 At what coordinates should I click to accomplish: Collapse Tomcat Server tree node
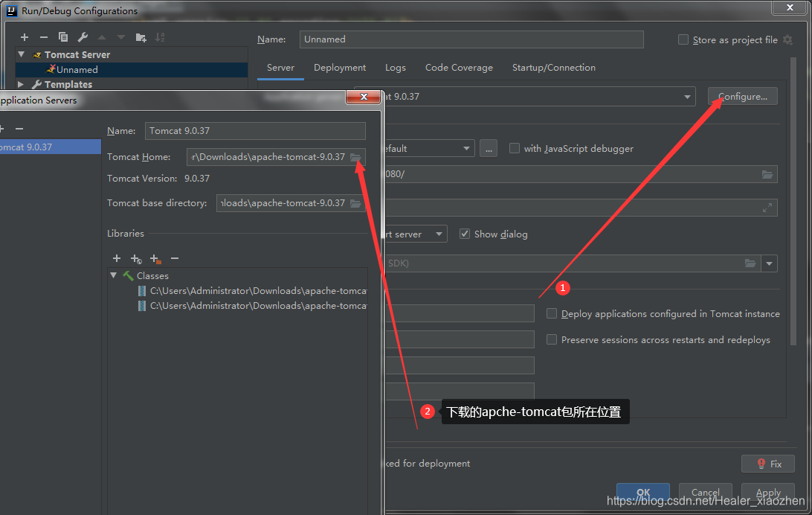point(22,54)
